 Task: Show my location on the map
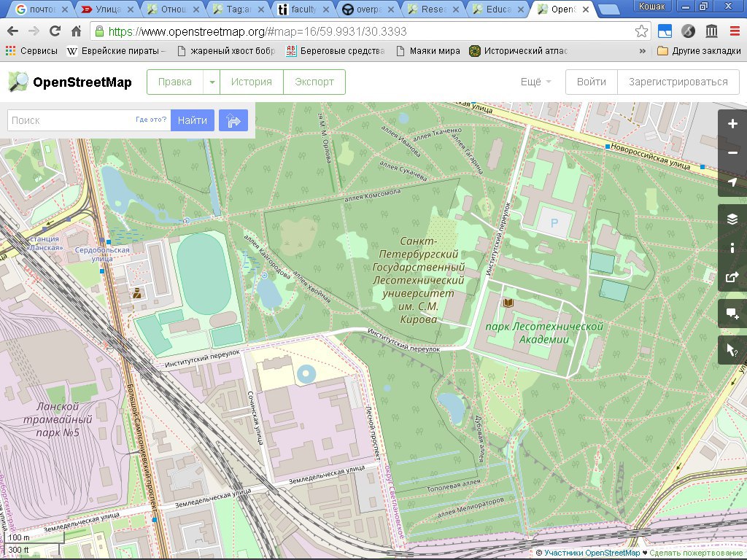(732, 182)
